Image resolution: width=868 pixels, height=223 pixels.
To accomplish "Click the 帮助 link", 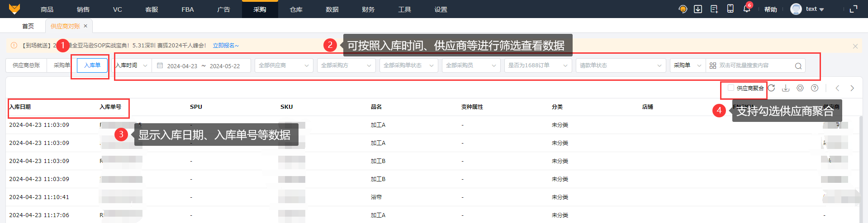I will (771, 9).
